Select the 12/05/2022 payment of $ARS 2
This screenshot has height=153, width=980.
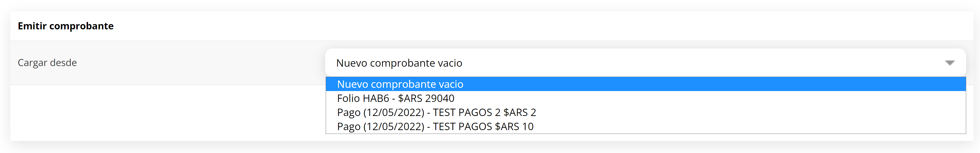(x=436, y=112)
